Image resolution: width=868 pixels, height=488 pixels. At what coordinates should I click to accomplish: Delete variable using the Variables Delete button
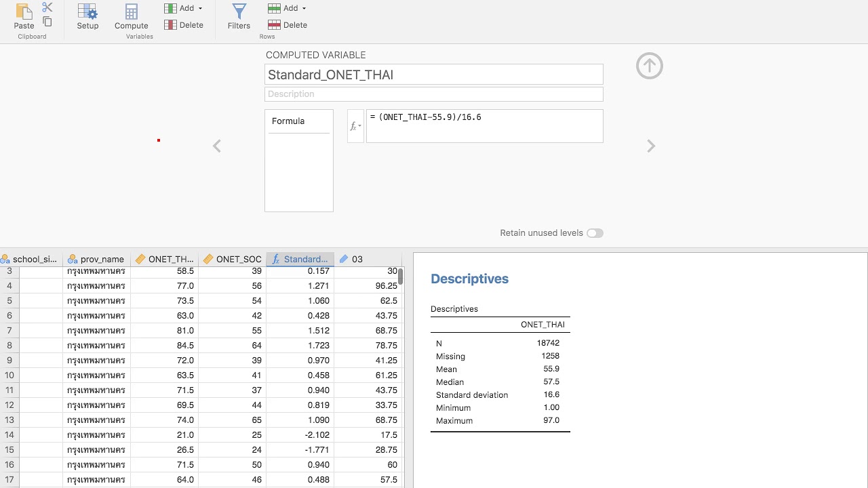pos(184,25)
